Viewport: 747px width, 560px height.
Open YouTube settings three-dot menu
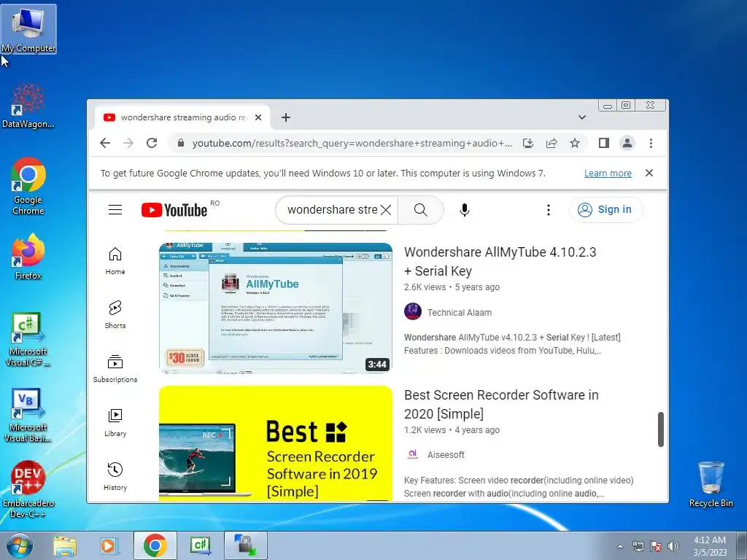[x=549, y=210]
